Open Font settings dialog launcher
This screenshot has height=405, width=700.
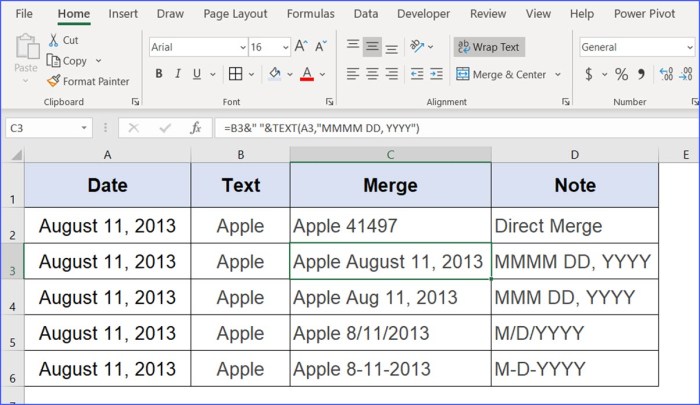point(329,102)
